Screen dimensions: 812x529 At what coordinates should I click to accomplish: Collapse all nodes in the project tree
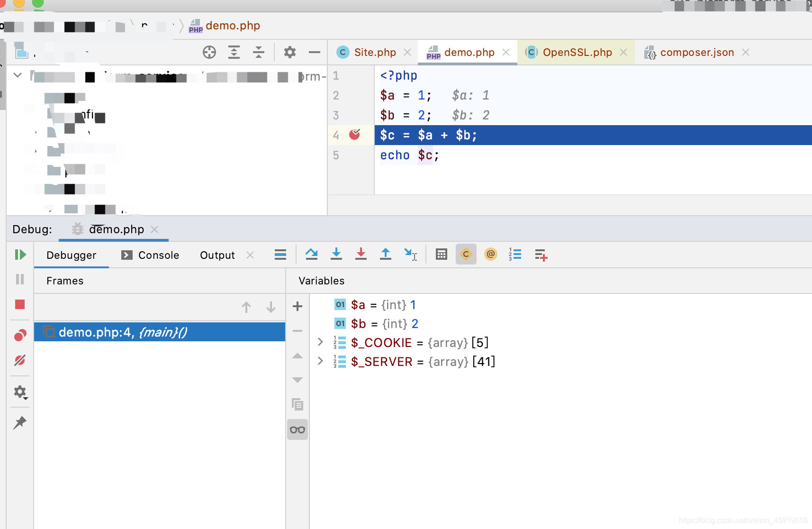[259, 52]
